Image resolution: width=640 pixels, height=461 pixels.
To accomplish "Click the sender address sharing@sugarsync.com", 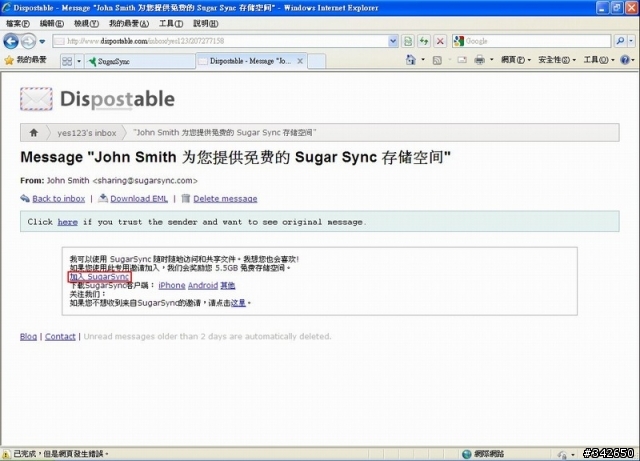I will pos(145,180).
